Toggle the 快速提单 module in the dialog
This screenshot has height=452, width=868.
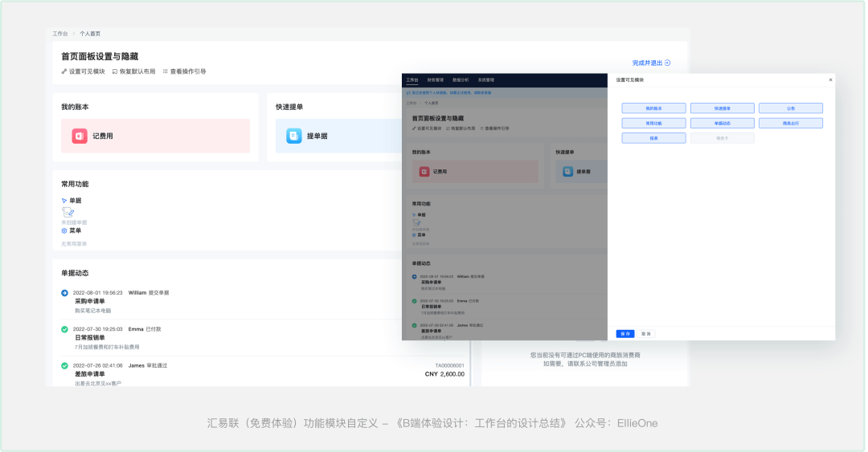pos(723,108)
